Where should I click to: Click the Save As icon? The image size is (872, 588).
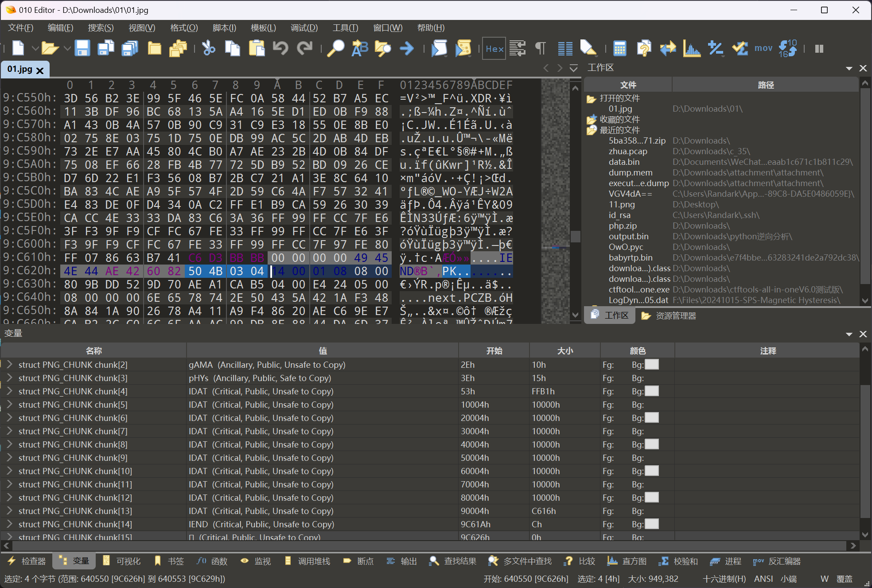coord(106,48)
